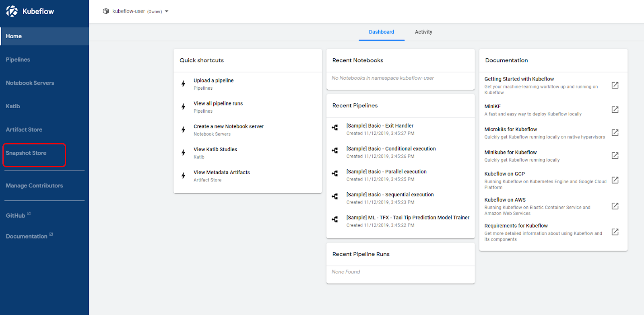Open Pipelines from the sidebar
The height and width of the screenshot is (315, 644).
click(18, 60)
